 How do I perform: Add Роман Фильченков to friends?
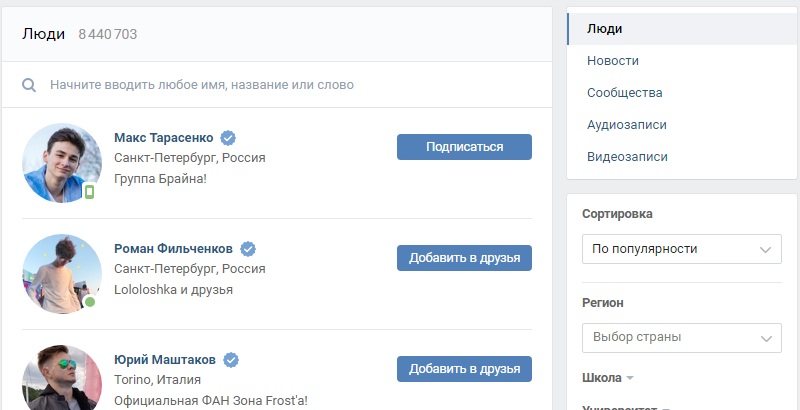[464, 258]
